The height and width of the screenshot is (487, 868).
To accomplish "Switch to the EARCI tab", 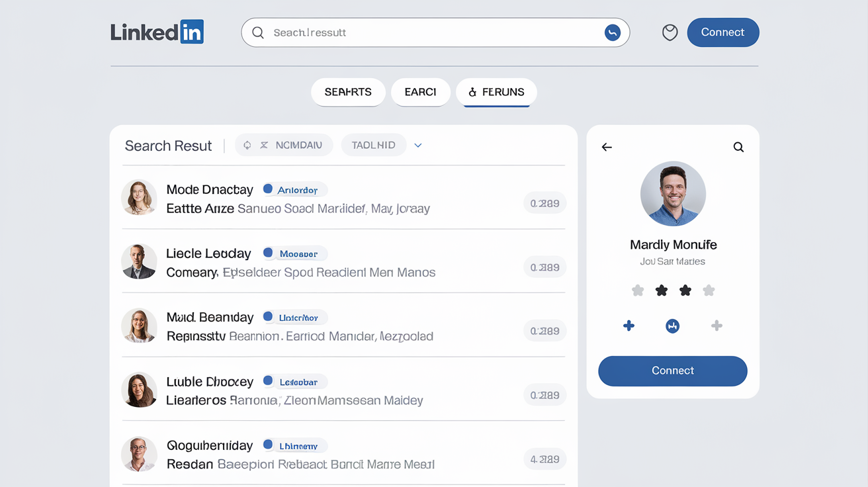I will (x=421, y=92).
